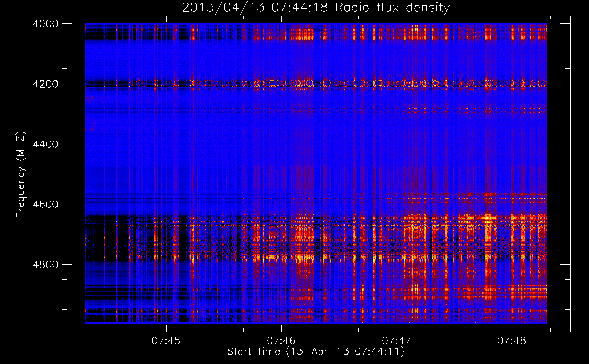Image resolution: width=589 pixels, height=364 pixels.
Task: Click the 07:46 time axis label
Action: click(x=281, y=341)
